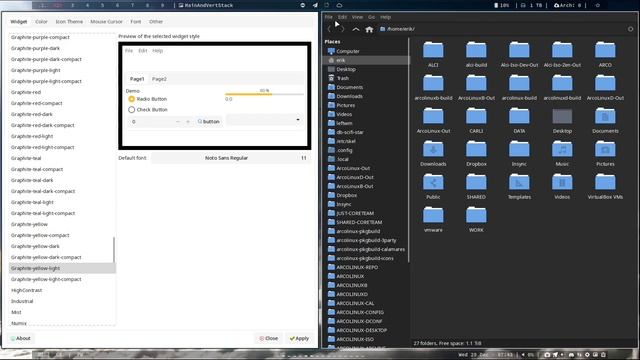The height and width of the screenshot is (360, 640).
Task: Open the vmware folder icon
Action: [433, 216]
